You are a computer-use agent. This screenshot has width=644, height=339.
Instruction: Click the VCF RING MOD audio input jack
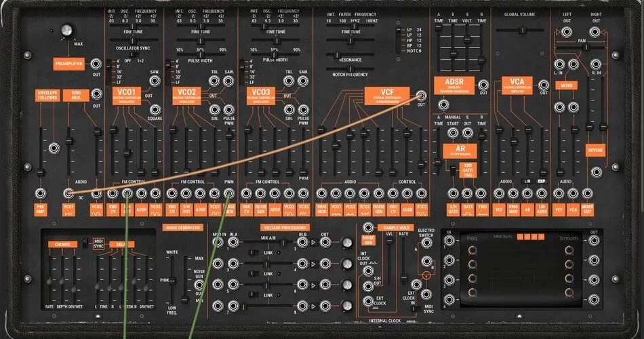click(321, 193)
